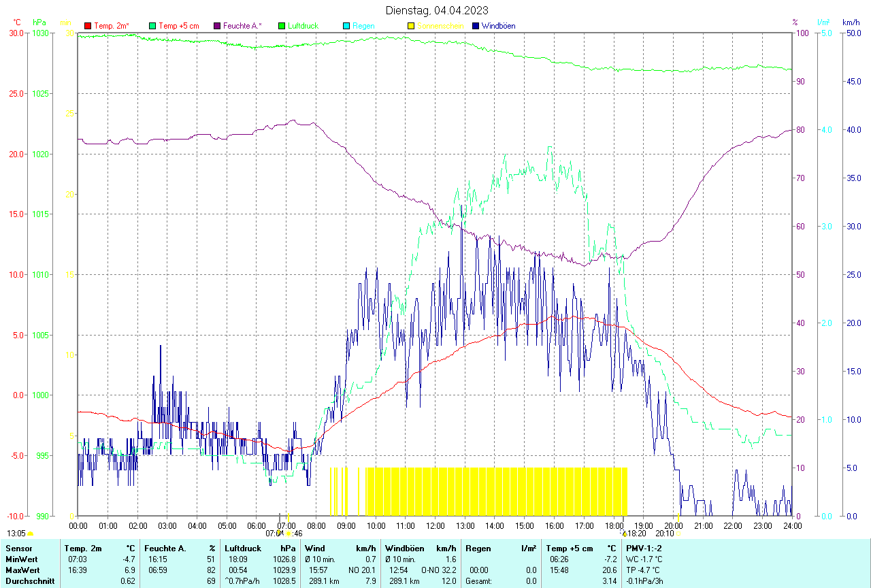This screenshot has height=588, width=871.
Task: Click the pressure trend '^0.7hPa/h'
Action: pos(242,581)
